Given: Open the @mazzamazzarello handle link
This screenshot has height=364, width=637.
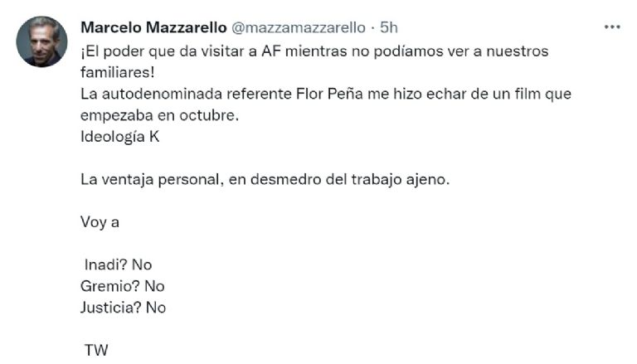Looking at the screenshot, I should coord(299,27).
